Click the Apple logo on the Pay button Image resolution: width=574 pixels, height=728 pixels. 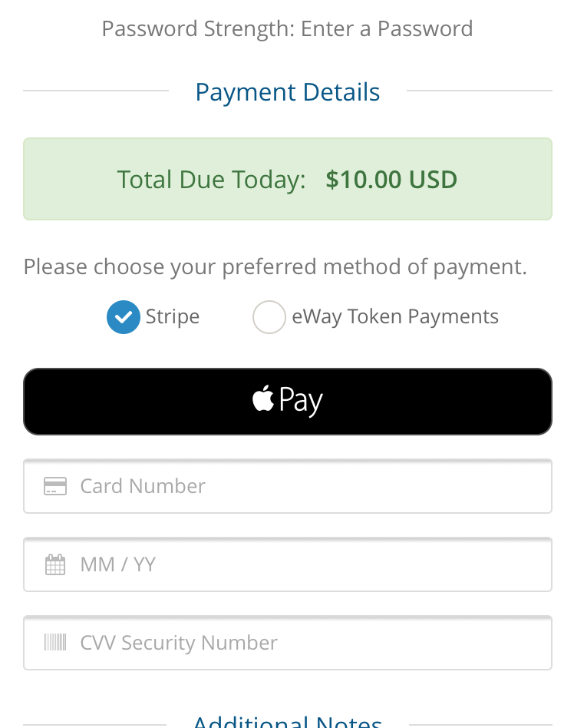(x=263, y=398)
